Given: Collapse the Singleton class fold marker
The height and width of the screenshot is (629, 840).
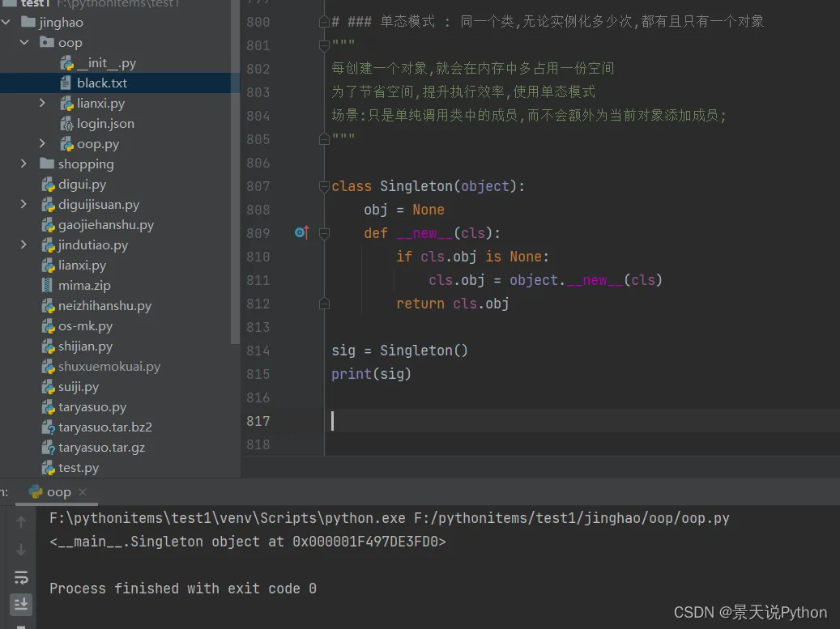Looking at the screenshot, I should tap(324, 186).
